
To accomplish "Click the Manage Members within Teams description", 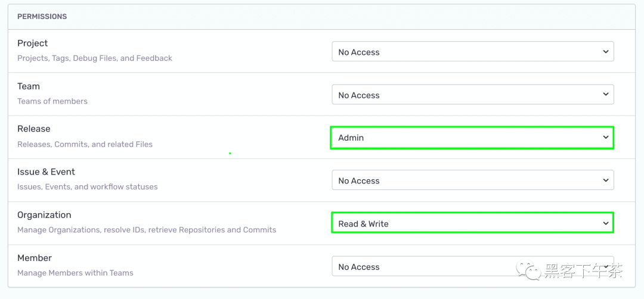I will click(x=75, y=273).
